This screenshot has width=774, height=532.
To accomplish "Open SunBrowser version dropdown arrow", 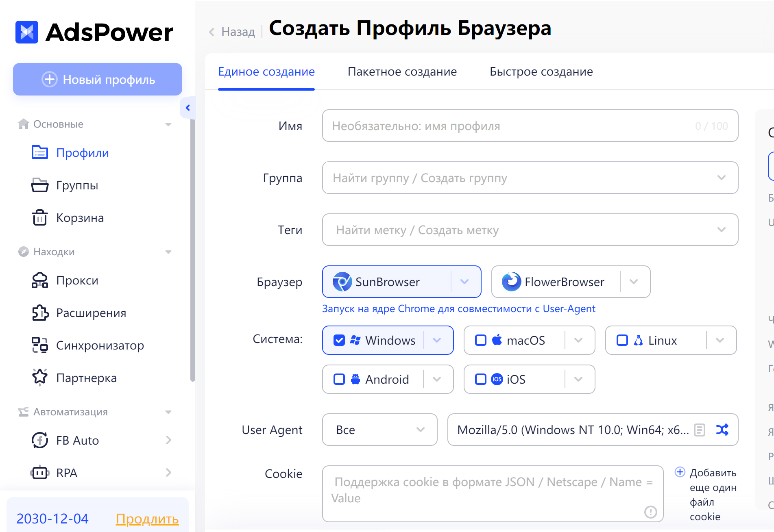I will coord(464,282).
